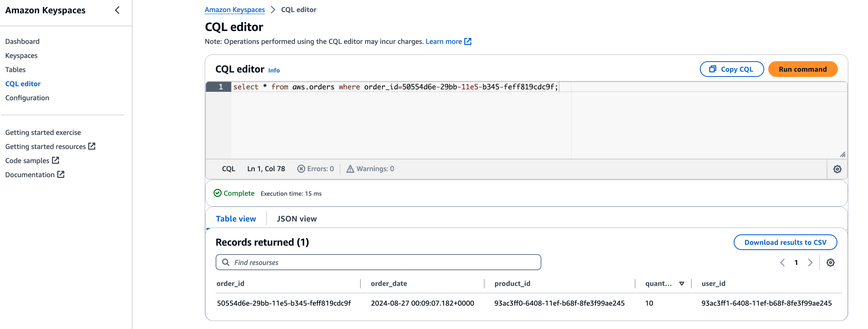
Task: Click the Warnings: 0 indicator
Action: coord(370,169)
